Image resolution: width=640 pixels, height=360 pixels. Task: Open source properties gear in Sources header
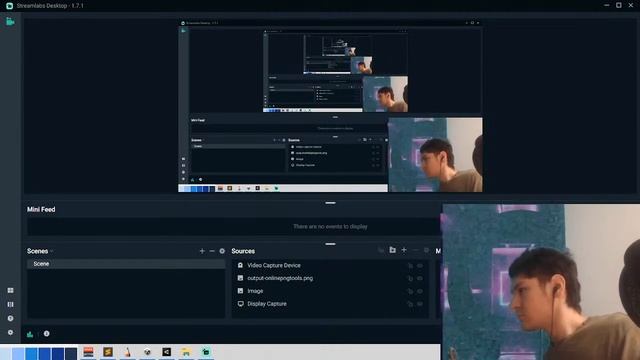[x=426, y=250]
